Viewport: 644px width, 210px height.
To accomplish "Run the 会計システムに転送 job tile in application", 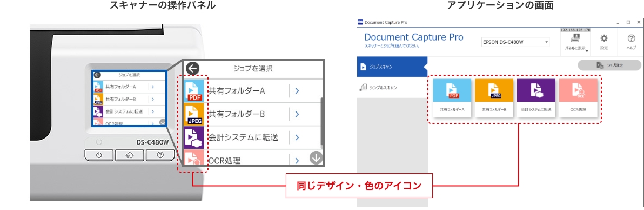I will [536, 97].
